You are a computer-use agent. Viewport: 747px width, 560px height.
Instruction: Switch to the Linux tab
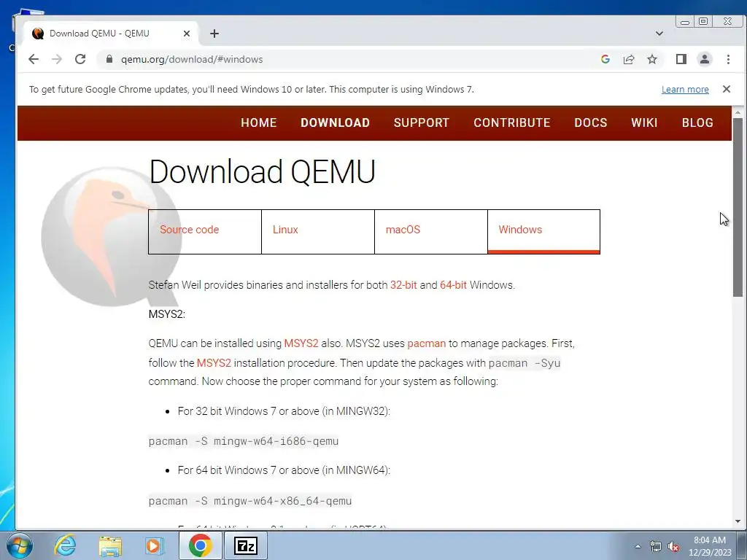[318, 231]
